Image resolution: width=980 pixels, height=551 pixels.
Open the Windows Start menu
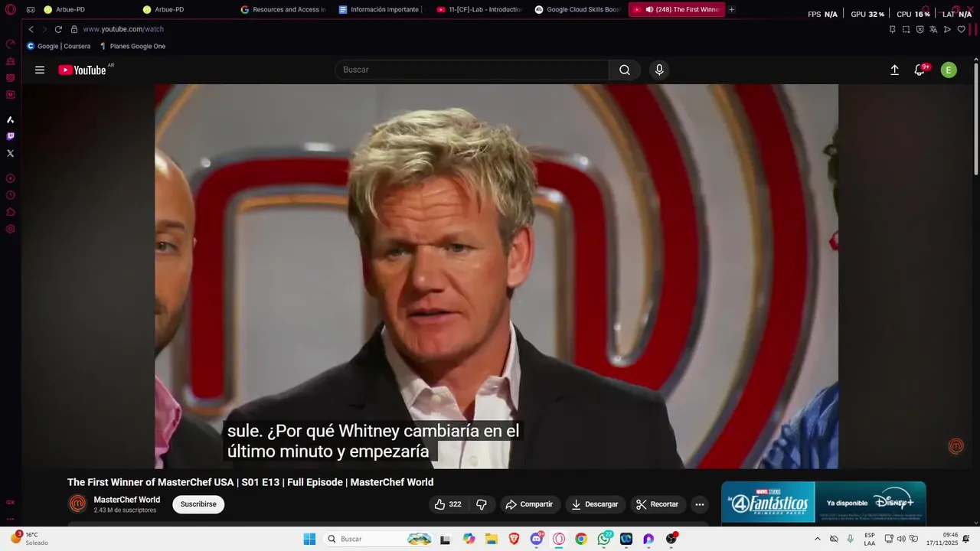tap(309, 539)
